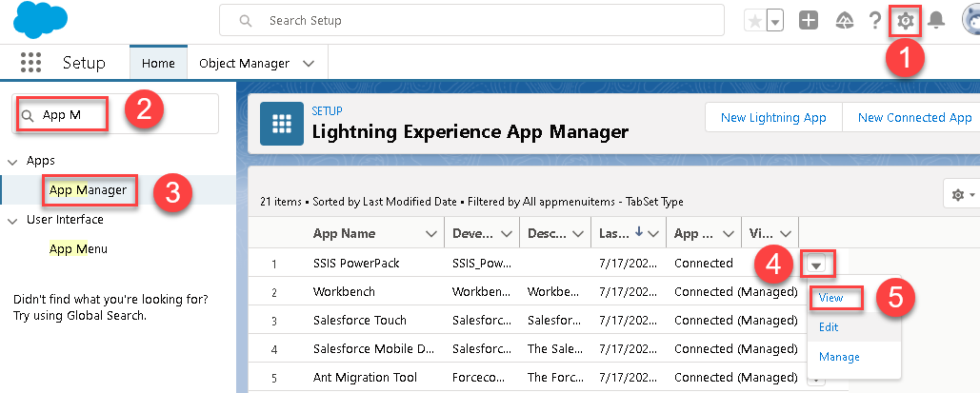Switch to the Home tab
This screenshot has width=980, height=393.
tap(158, 63)
